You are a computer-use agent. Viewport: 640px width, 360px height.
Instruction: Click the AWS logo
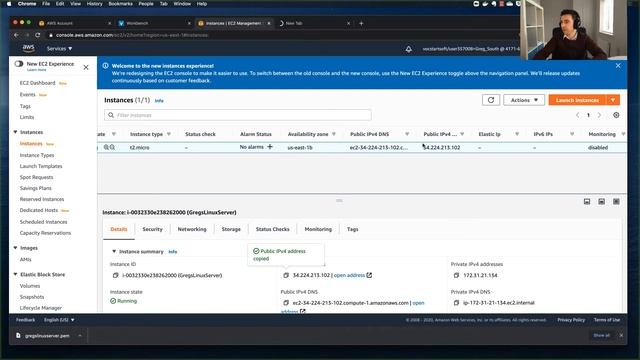[x=28, y=48]
